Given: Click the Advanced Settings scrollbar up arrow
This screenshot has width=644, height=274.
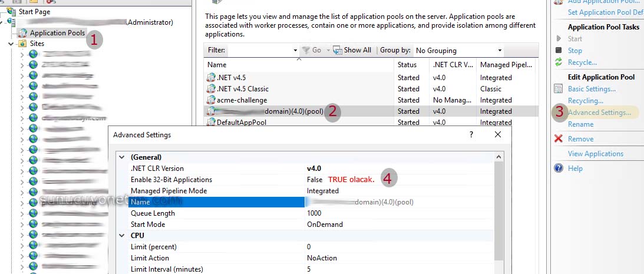Looking at the screenshot, I should coord(498,157).
